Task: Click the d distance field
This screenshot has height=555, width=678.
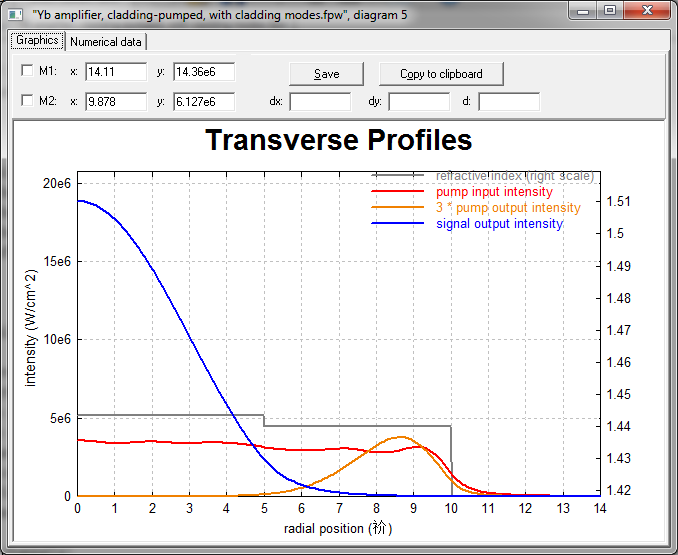Action: (x=509, y=101)
